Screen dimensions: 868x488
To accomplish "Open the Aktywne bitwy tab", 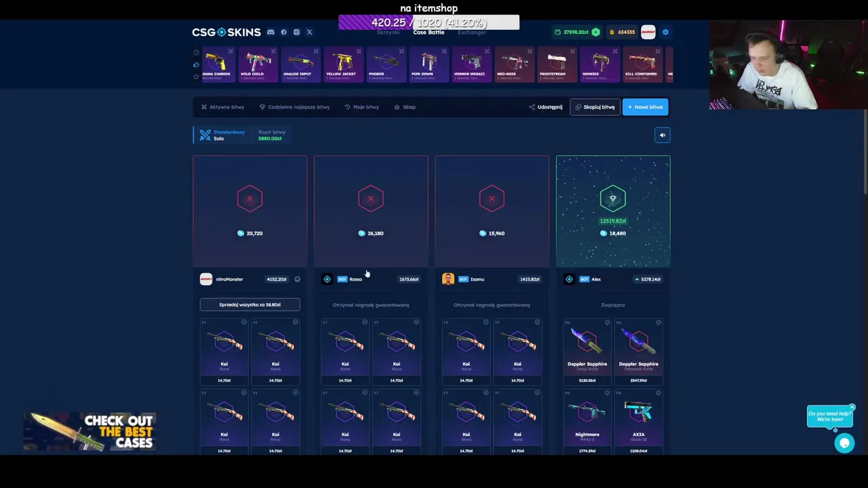I will (x=222, y=107).
